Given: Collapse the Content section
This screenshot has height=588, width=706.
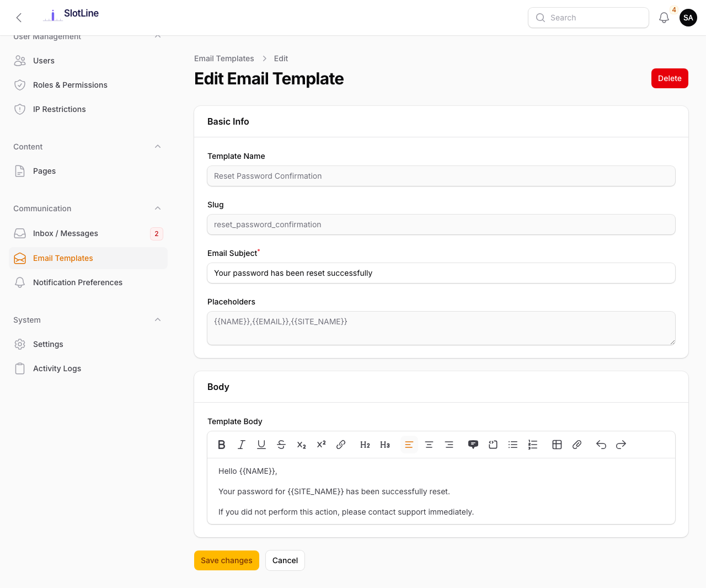Looking at the screenshot, I should click(x=158, y=147).
